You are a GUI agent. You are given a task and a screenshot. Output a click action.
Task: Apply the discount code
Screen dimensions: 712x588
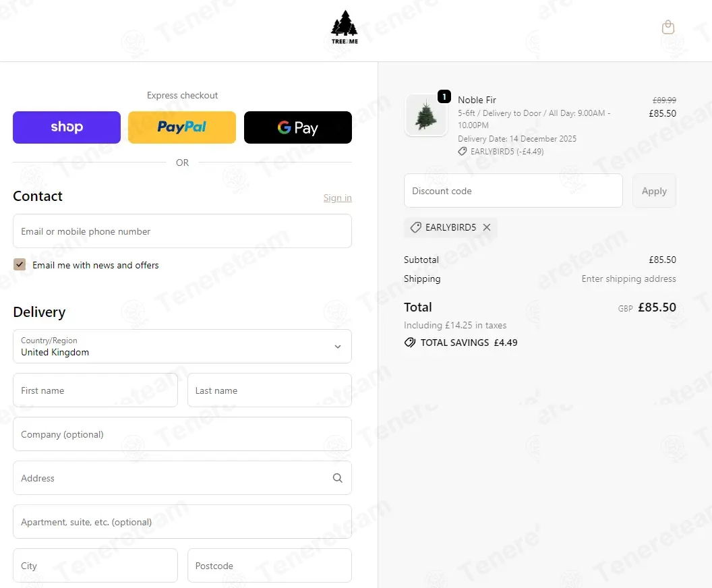pyautogui.click(x=654, y=191)
